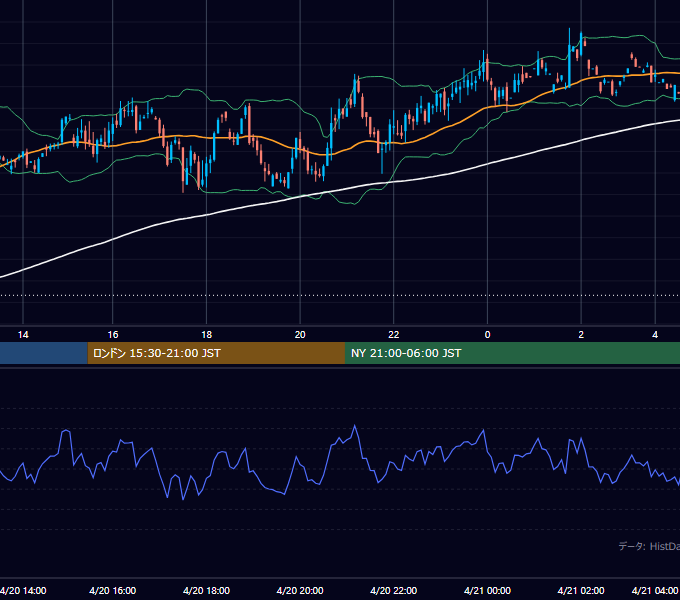The width and height of the screenshot is (680, 600).
Task: Click the 4/20 22:00 date label
Action: [393, 590]
